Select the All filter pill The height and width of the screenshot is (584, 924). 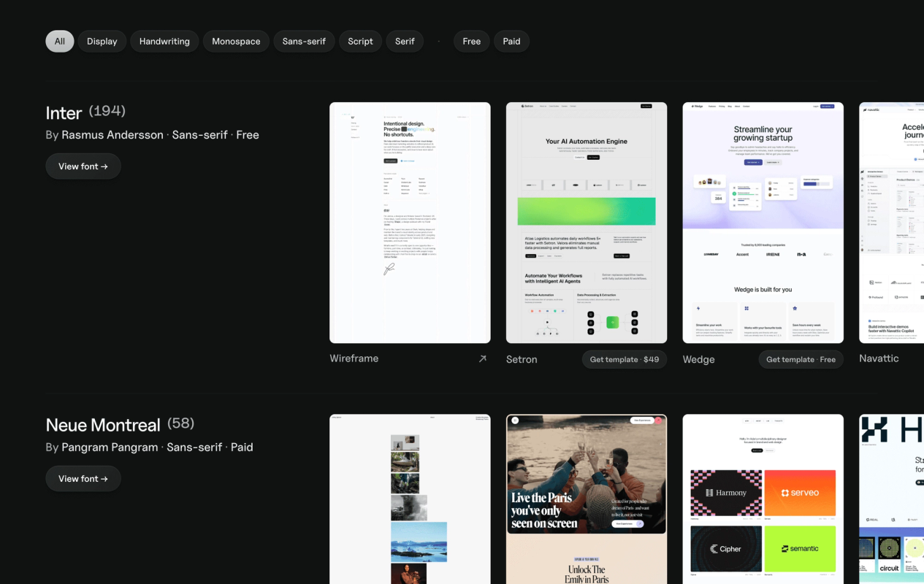click(60, 41)
